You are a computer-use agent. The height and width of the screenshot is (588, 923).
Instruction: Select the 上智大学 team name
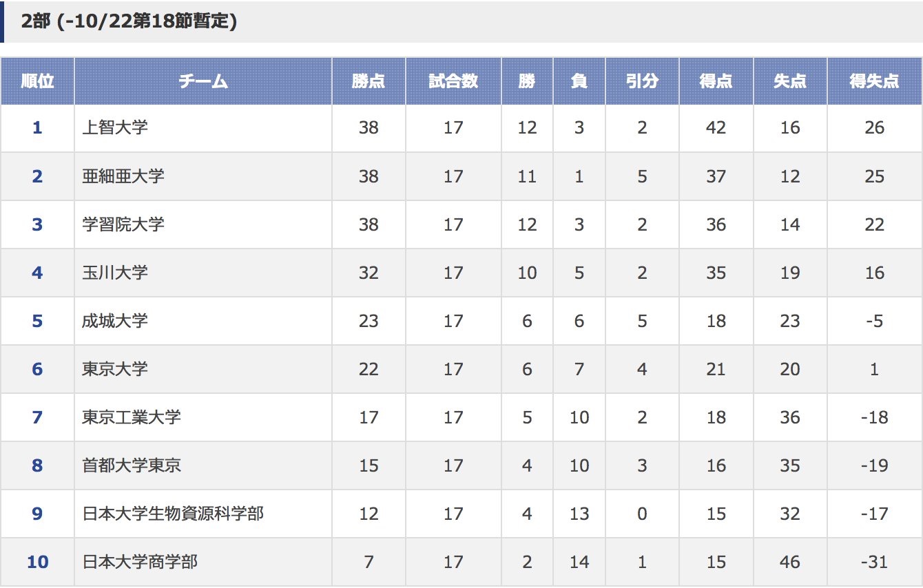point(115,127)
